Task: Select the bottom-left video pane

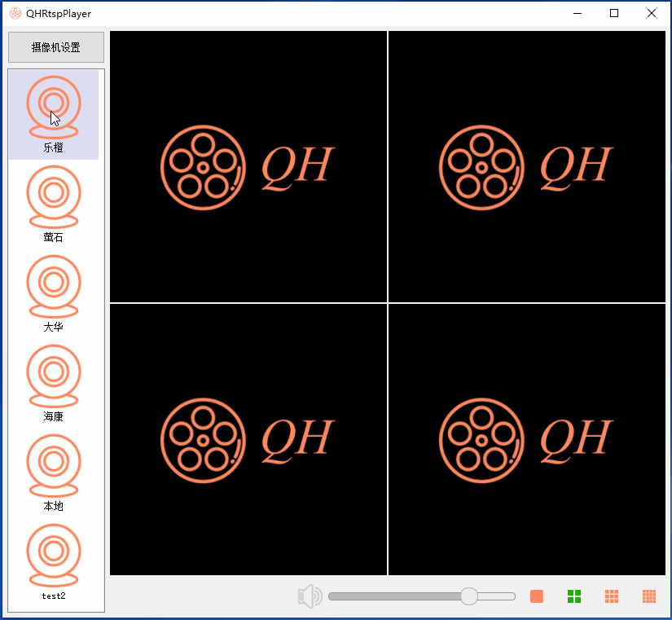Action: [248, 439]
